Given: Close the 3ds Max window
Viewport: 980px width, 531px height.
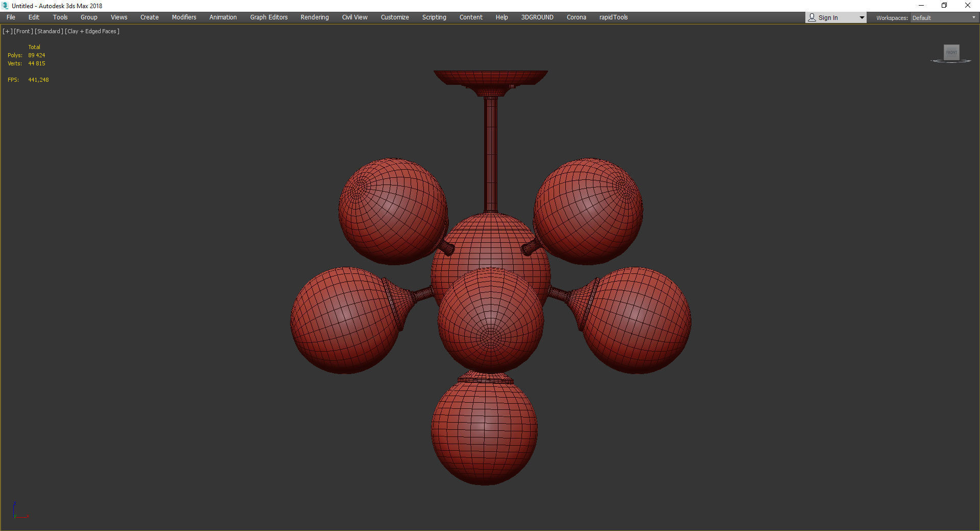Looking at the screenshot, I should pyautogui.click(x=967, y=6).
